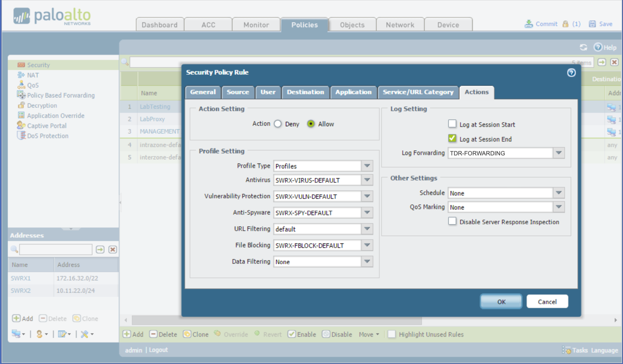This screenshot has width=623, height=364.
Task: Open the Move menu below rules
Action: click(x=369, y=334)
